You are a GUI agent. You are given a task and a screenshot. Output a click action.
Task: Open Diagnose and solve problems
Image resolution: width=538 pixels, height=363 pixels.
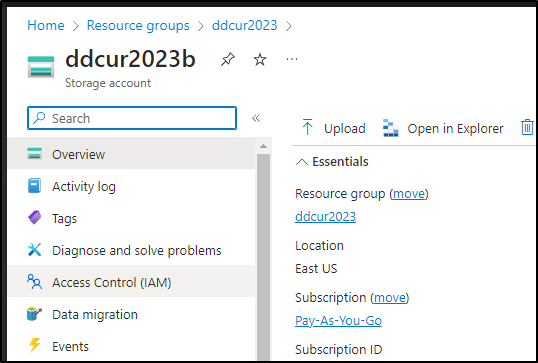click(132, 250)
